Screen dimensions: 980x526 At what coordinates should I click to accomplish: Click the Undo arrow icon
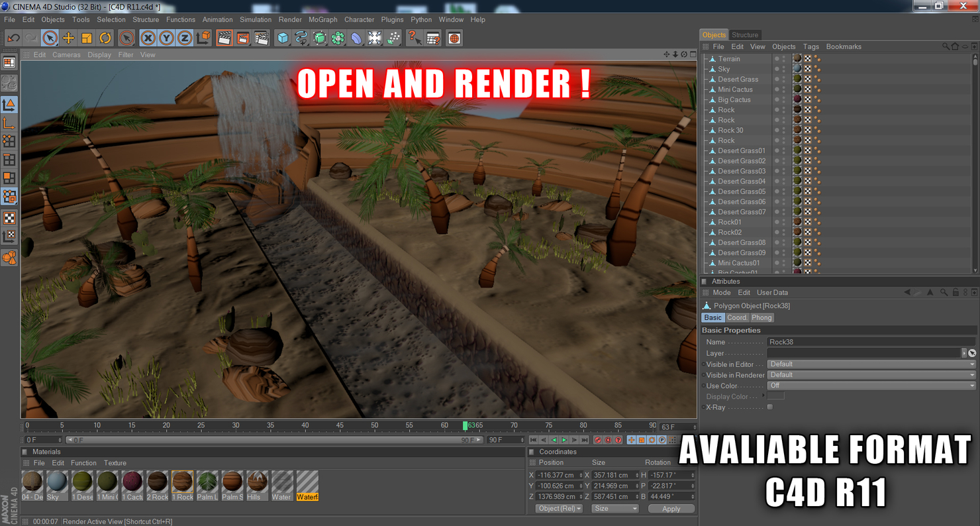pyautogui.click(x=13, y=38)
